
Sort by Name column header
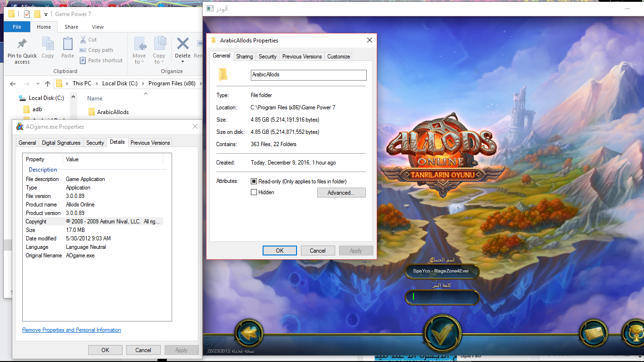click(95, 99)
